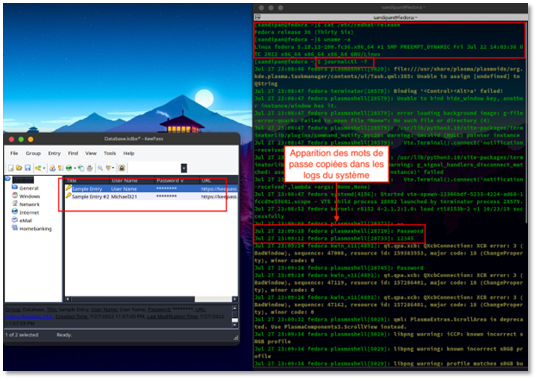The image size is (538, 381).
Task: Click '1 of 2 selected' in status bar
Action: pos(22,335)
